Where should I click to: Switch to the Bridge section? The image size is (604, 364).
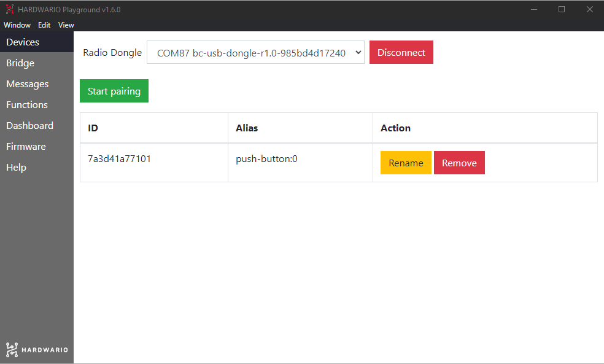(x=37, y=63)
